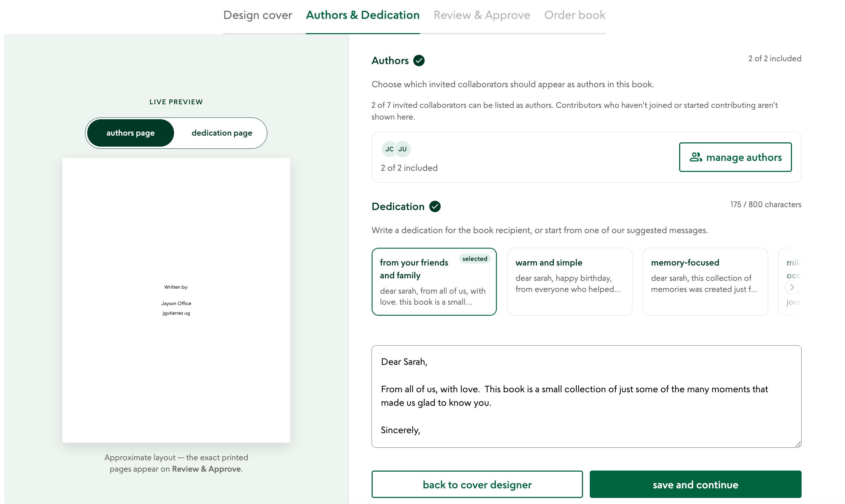Click the Dedication section checkmark icon
845x504 pixels.
[x=435, y=206]
